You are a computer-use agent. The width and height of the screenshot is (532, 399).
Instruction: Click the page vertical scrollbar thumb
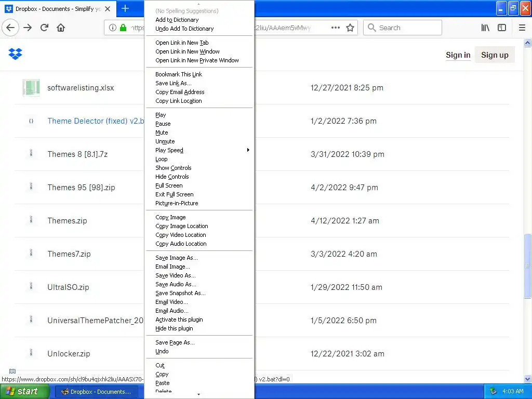click(527, 266)
